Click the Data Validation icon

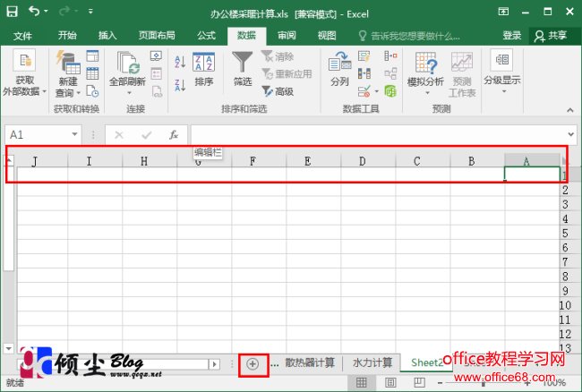pos(364,91)
